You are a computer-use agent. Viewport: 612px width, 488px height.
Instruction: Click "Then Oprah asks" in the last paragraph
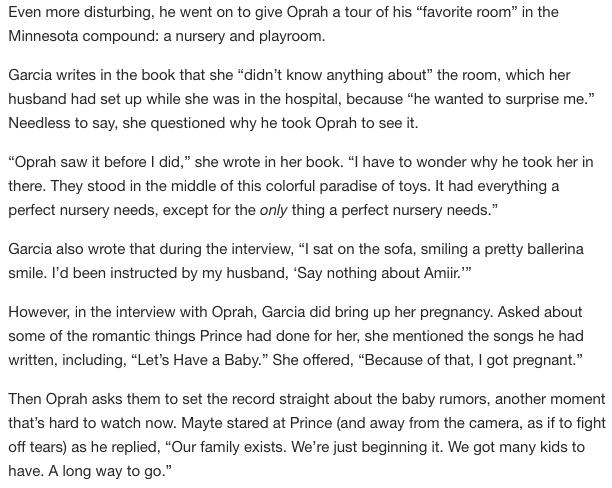(62, 399)
